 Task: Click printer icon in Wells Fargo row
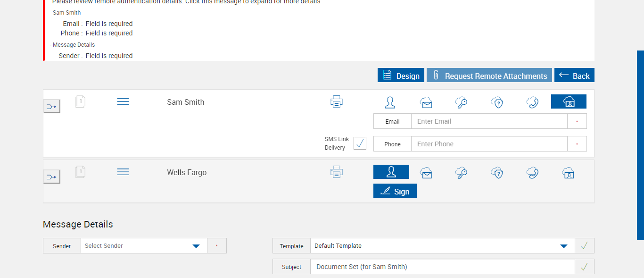tap(337, 172)
